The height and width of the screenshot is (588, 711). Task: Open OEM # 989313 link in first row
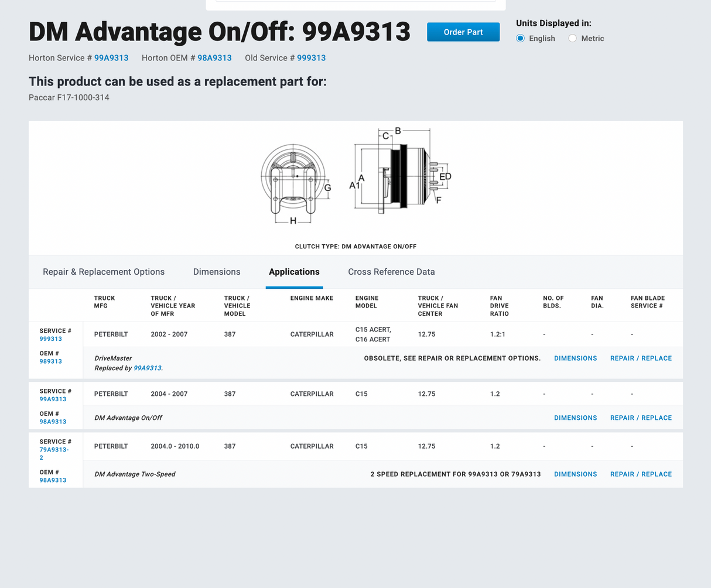50,361
